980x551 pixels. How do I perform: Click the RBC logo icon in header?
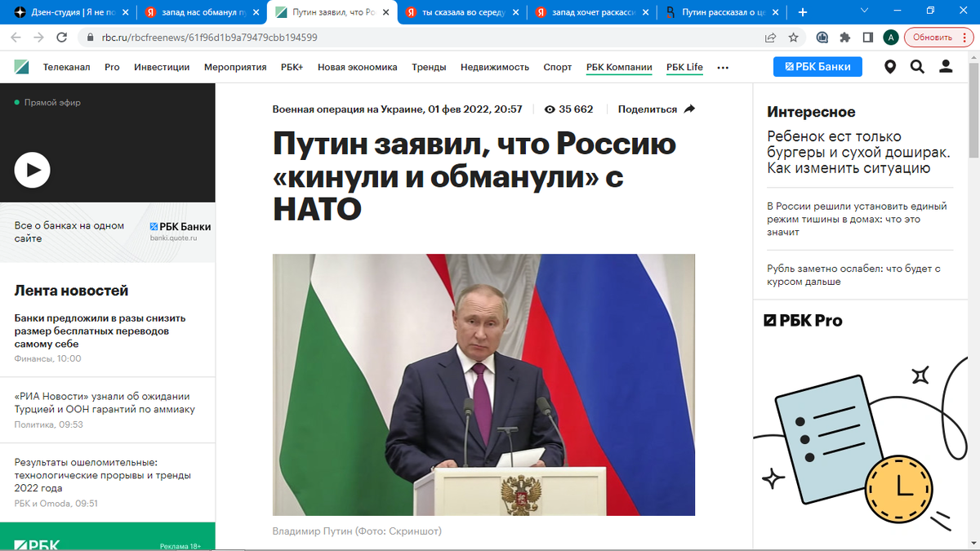(x=21, y=67)
